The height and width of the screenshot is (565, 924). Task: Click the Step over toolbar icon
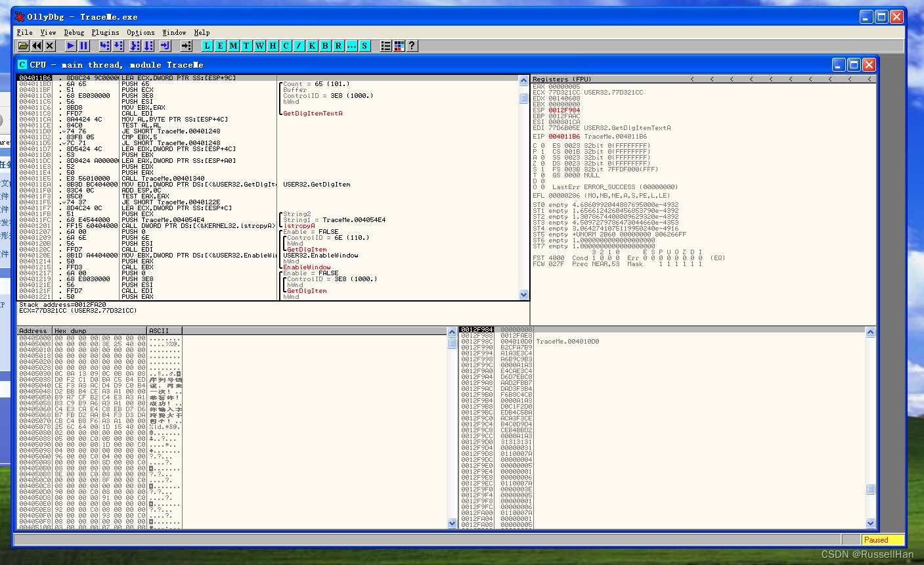[x=118, y=45]
